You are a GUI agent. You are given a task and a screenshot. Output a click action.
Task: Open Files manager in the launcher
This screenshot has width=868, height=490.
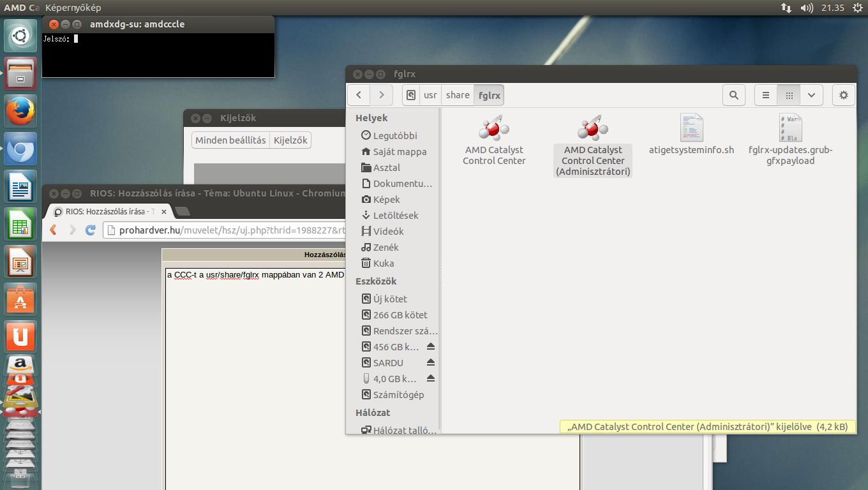point(20,73)
